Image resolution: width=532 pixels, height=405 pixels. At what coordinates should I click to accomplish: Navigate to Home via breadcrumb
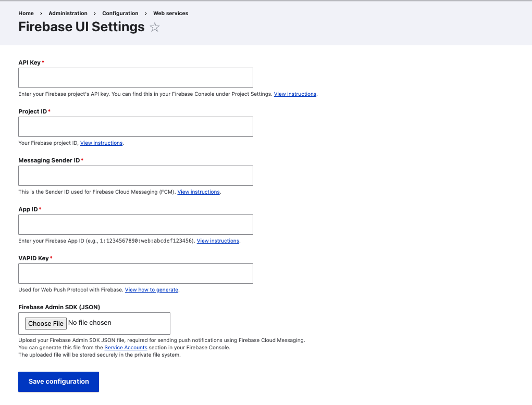pos(26,13)
